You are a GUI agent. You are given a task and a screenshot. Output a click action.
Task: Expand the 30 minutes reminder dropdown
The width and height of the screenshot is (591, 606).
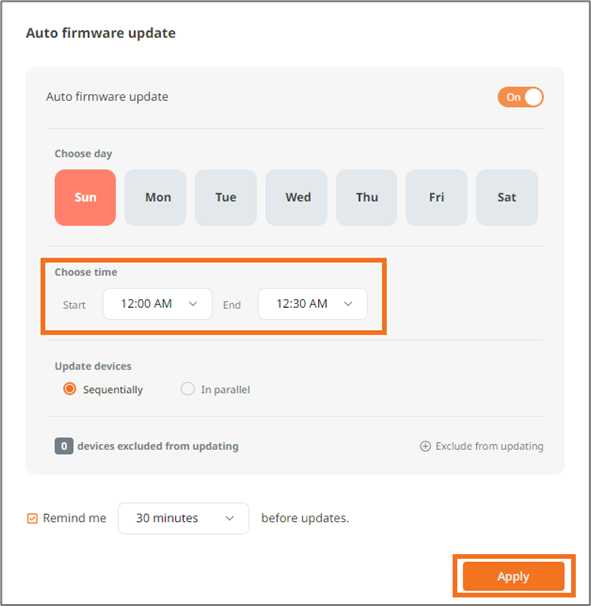coord(184,518)
